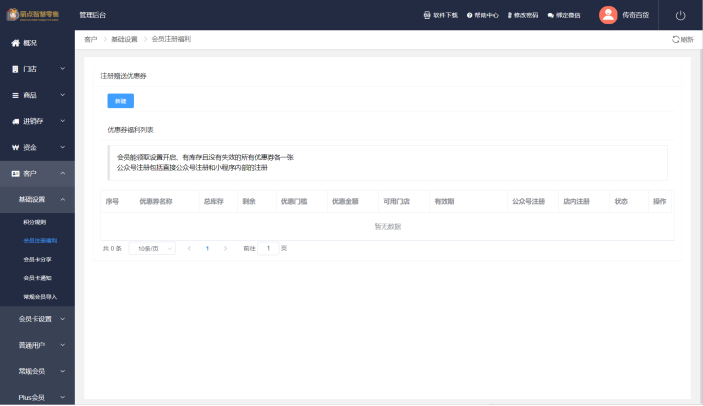
Task: Collapse the 客户 menu chevron
Action: [x=63, y=173]
